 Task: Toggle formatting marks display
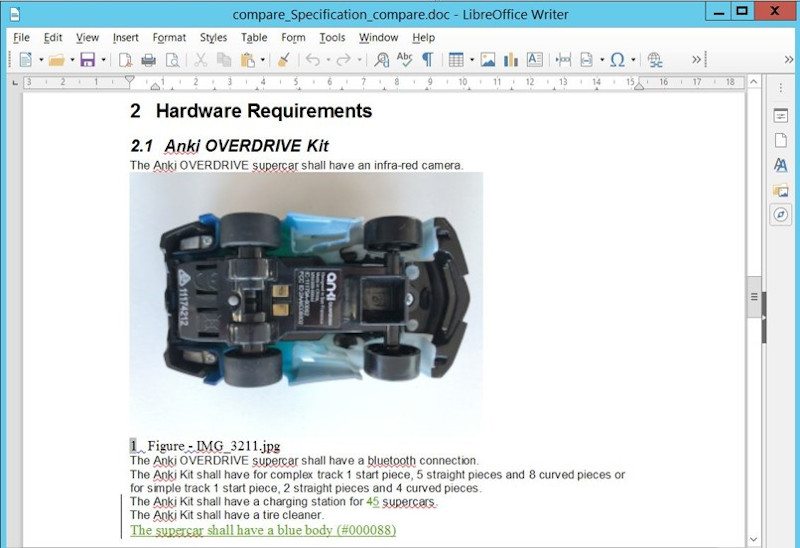point(427,60)
